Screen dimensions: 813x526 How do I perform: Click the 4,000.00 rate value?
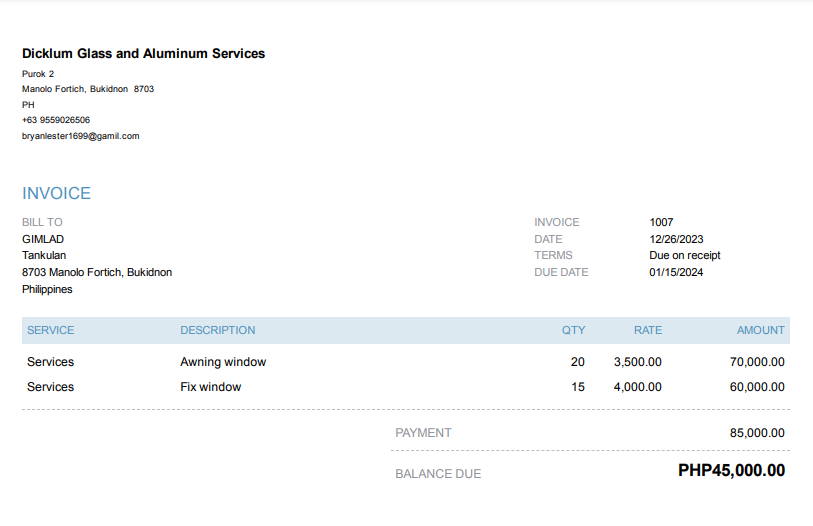(637, 387)
